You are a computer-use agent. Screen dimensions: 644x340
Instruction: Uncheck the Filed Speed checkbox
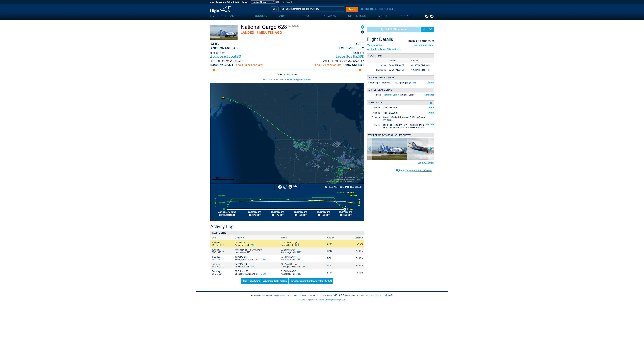click(347, 187)
